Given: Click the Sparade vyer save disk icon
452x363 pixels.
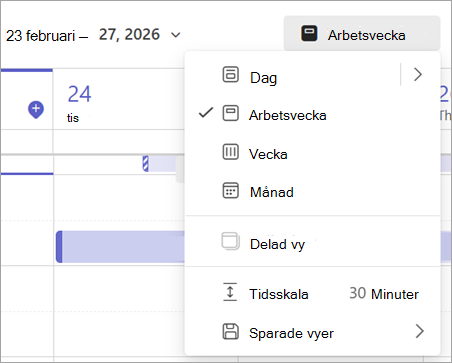Looking at the screenshot, I should [x=230, y=331].
